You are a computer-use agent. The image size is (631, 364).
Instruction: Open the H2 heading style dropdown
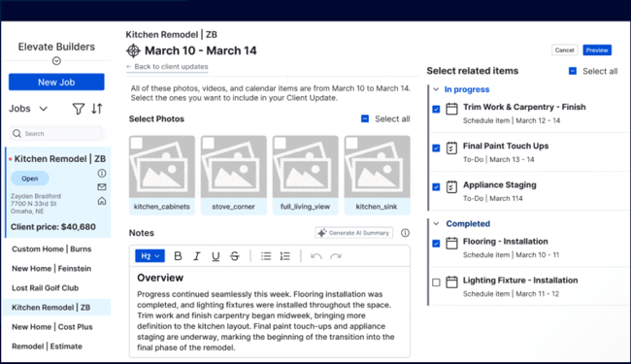tap(149, 256)
